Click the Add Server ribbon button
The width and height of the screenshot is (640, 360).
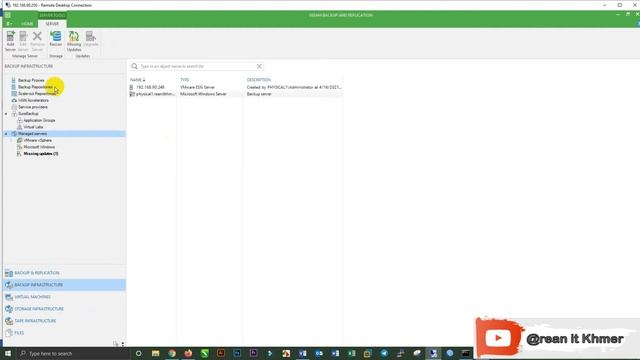pyautogui.click(x=10, y=41)
